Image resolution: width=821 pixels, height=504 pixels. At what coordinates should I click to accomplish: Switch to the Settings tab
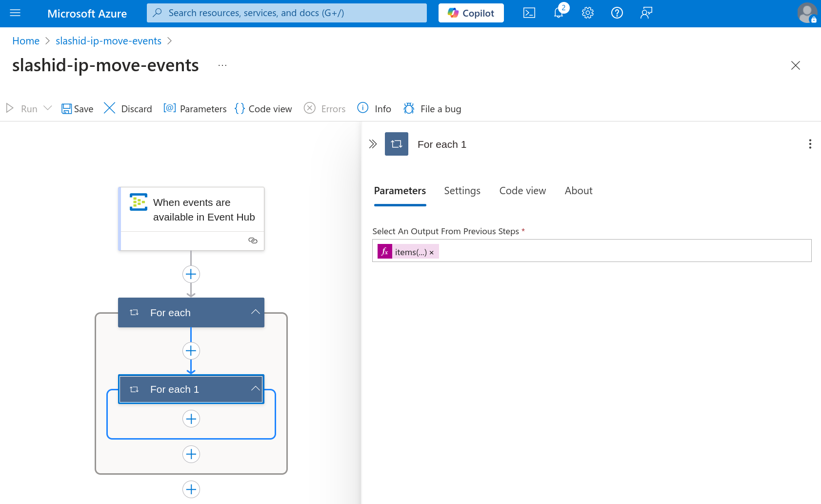(462, 191)
